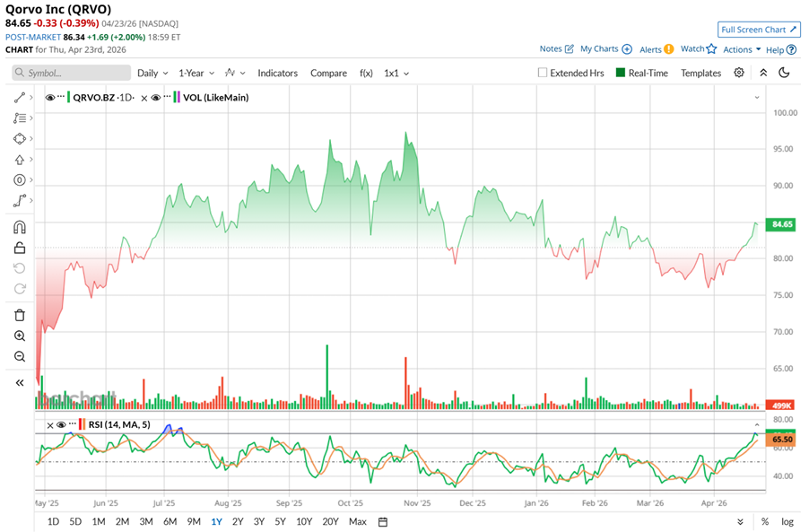Click the 65.50 RSI value tag
809x532 pixels.
click(x=781, y=439)
